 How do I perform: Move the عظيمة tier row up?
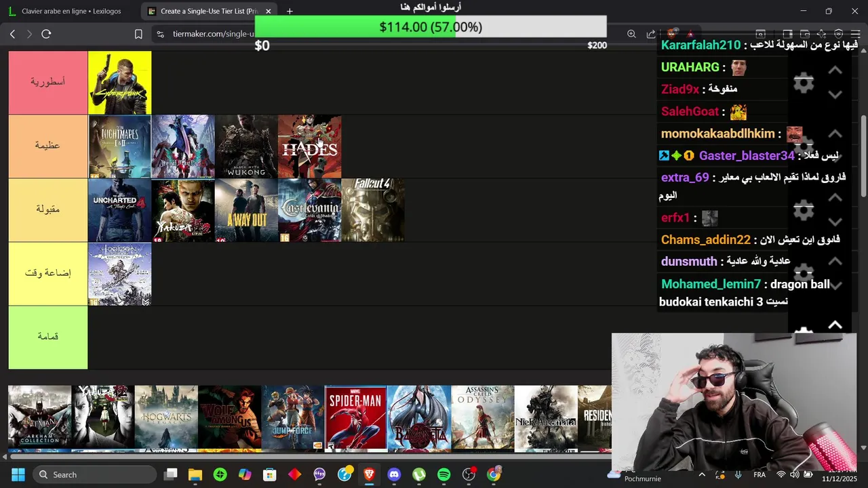click(835, 134)
